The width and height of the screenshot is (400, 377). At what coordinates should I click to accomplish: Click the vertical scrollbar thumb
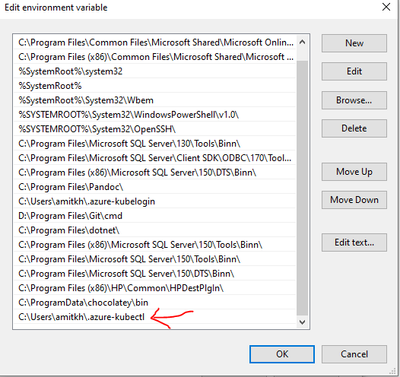coord(302,187)
